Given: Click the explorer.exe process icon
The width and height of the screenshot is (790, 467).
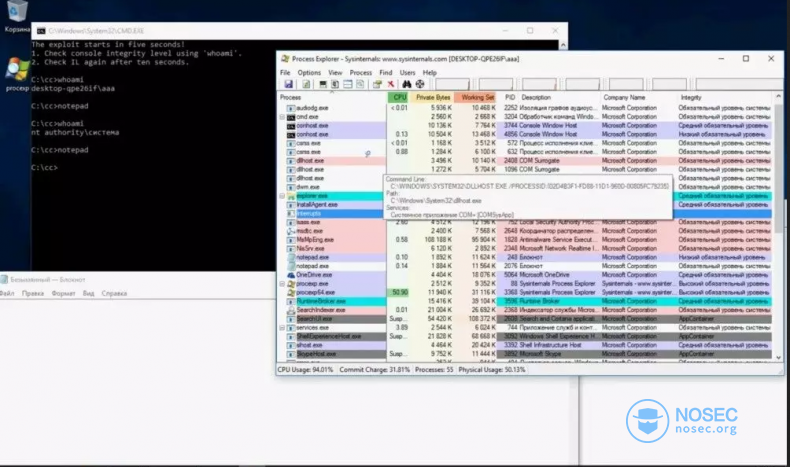Looking at the screenshot, I should pyautogui.click(x=291, y=196).
